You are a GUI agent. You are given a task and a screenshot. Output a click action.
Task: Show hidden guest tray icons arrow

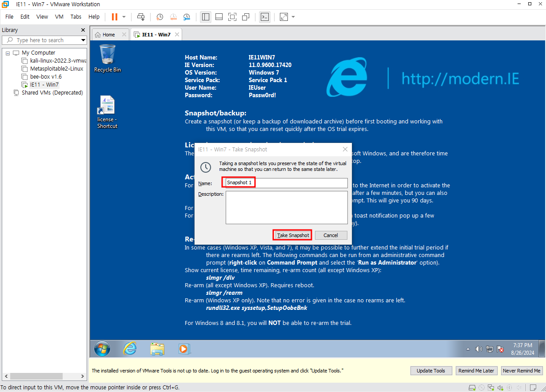(x=468, y=349)
